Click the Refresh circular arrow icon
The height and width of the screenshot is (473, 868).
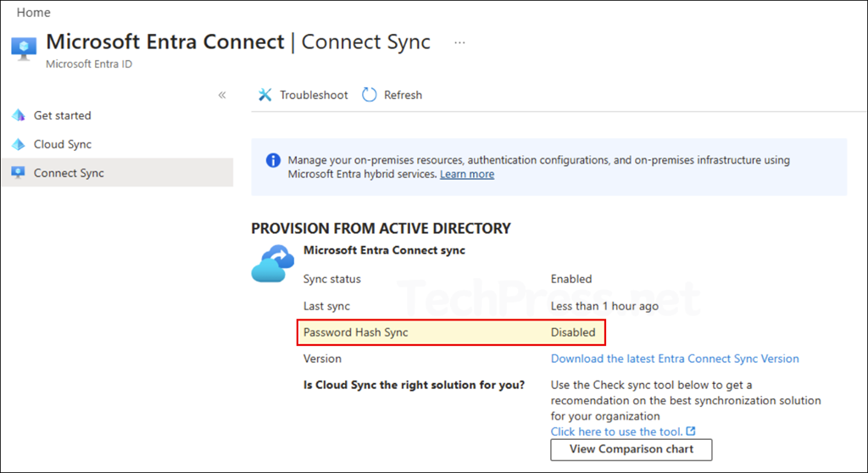(x=370, y=95)
